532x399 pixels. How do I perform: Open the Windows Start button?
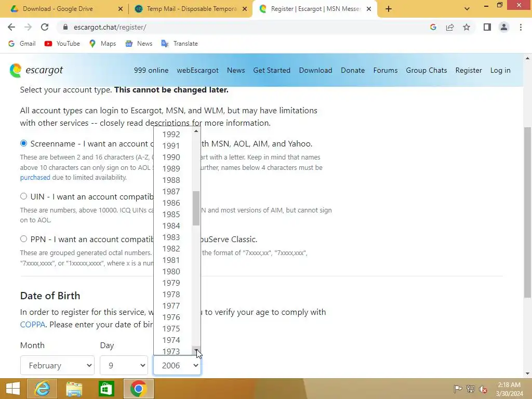[x=13, y=389]
